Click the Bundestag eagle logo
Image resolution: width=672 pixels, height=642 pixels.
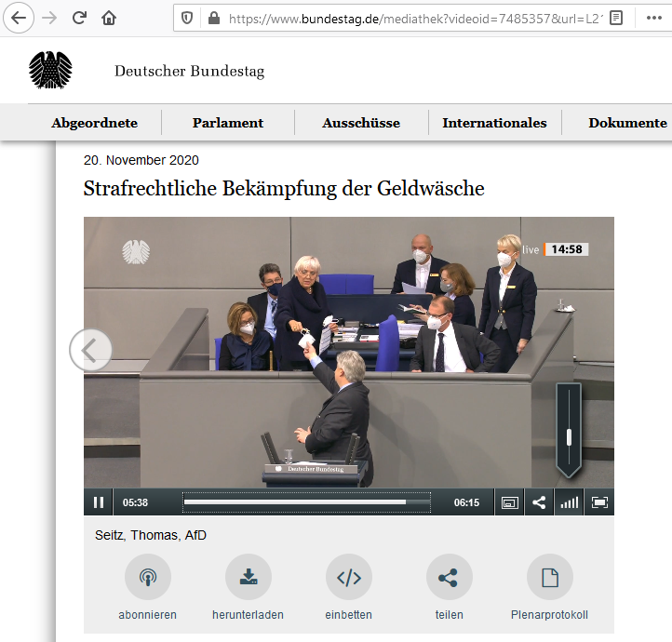[x=50, y=70]
